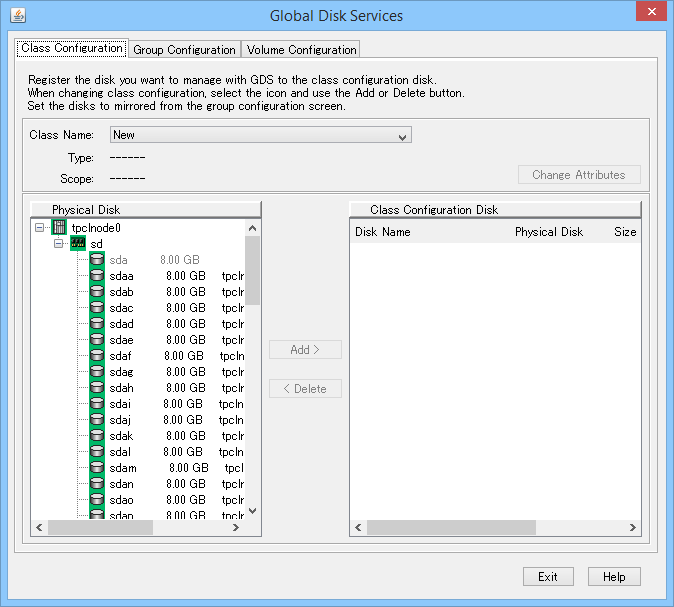Select the grayed sda row text

pos(154,260)
